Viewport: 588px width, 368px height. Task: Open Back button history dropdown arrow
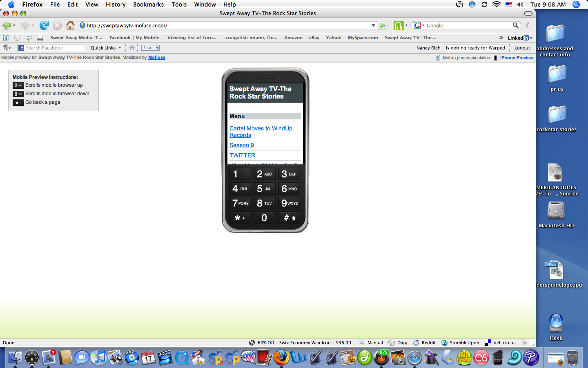tap(14, 26)
